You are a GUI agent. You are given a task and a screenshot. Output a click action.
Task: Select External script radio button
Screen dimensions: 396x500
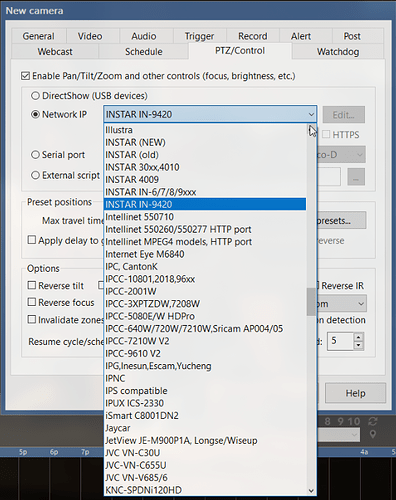coord(35,175)
